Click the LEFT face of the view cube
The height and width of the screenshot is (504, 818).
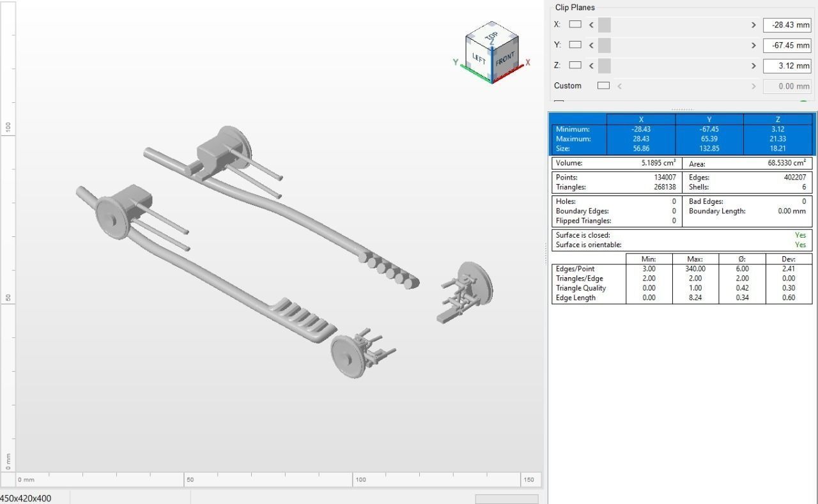[x=479, y=59]
